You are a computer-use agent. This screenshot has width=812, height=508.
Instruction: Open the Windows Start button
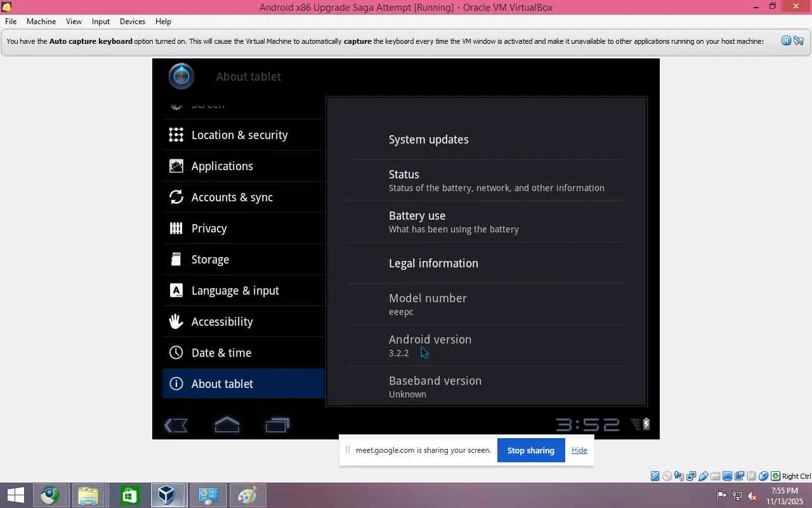(15, 495)
